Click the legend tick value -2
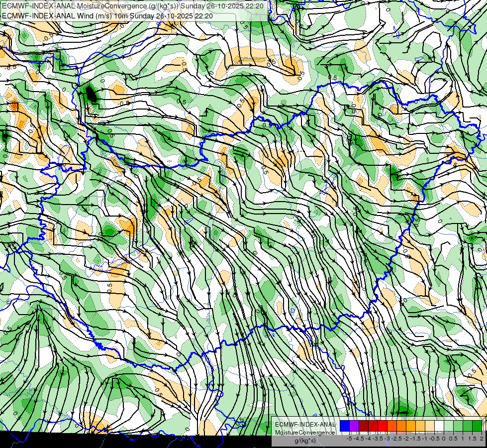Screen dimensions: 487x448 [406, 439]
